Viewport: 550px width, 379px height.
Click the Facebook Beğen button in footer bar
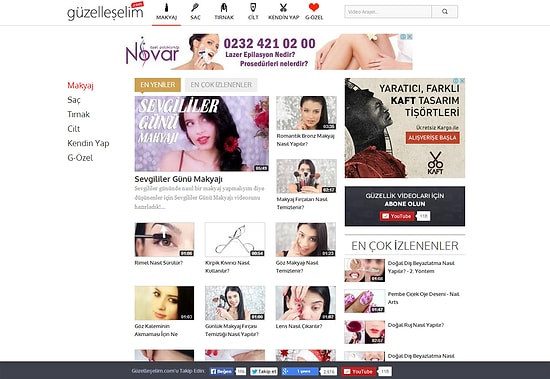coord(222,371)
